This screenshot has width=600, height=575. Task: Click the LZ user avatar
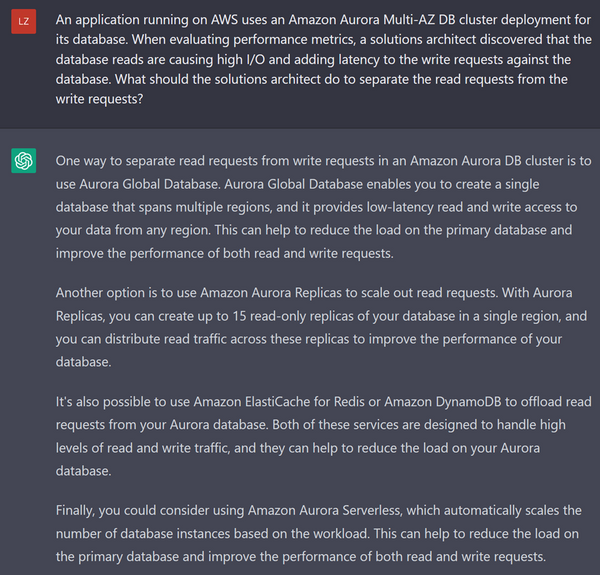[24, 21]
